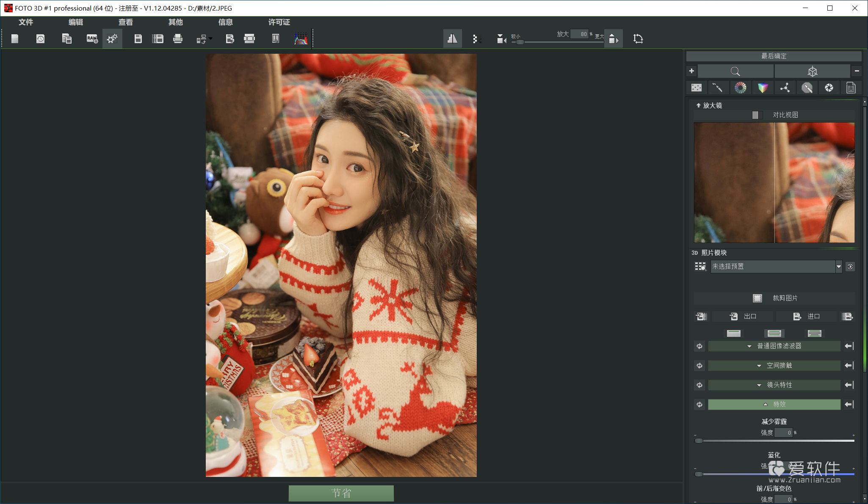Viewport: 868px width, 504px height.
Task: Open the 文件 menu
Action: click(26, 22)
